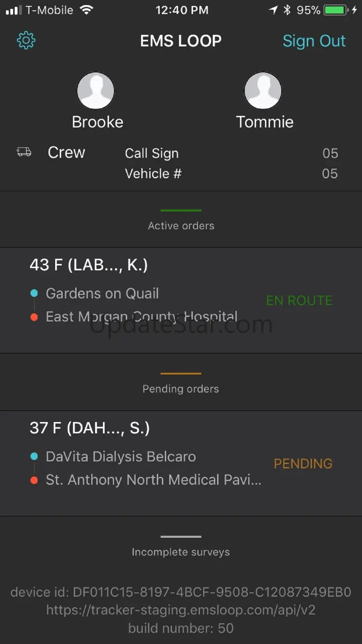Open the 37 F (DAH..., S.) order

pos(181,463)
